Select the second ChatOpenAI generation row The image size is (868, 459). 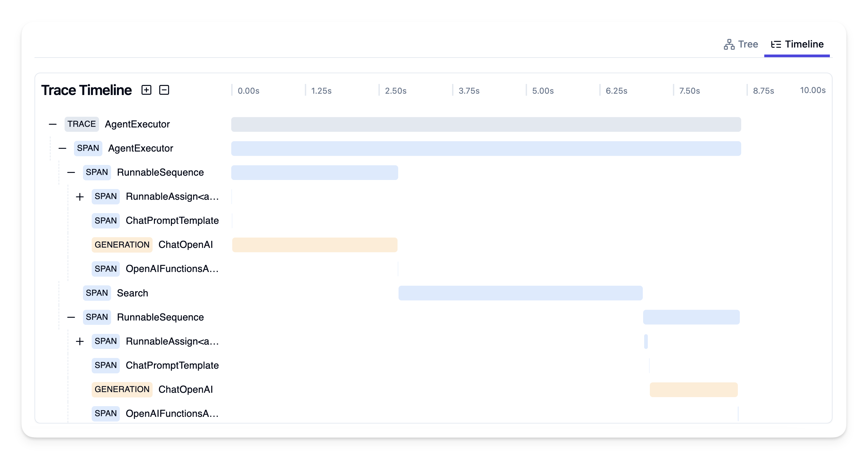point(186,389)
